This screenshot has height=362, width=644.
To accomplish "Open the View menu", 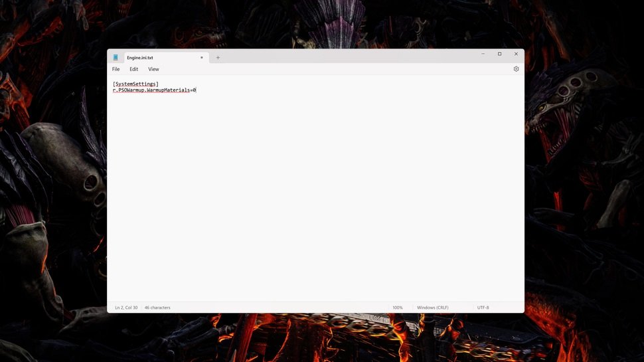I will (153, 69).
